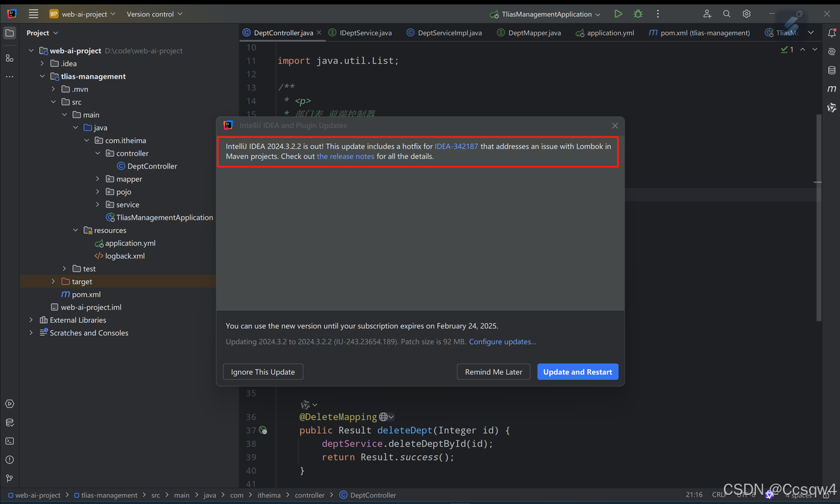Open Database tool window on right
Viewport: 840px width, 504px height.
click(831, 70)
